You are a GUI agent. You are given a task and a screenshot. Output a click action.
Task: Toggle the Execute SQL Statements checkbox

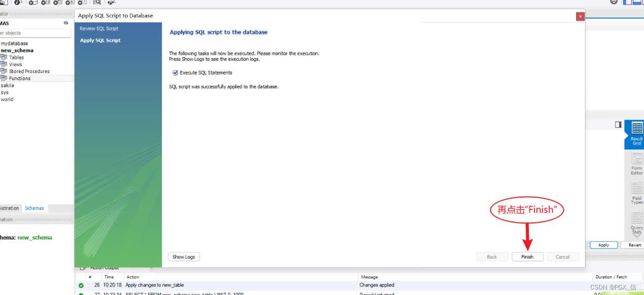click(x=175, y=73)
